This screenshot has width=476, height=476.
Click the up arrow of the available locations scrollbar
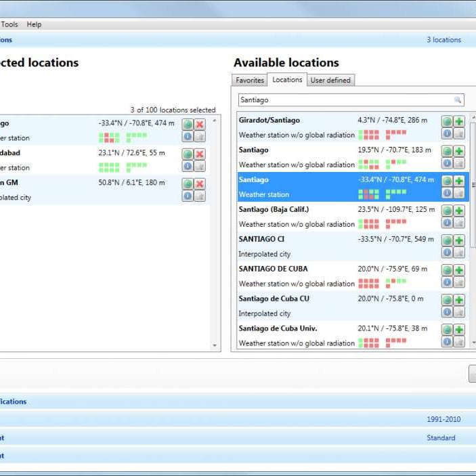(473, 117)
